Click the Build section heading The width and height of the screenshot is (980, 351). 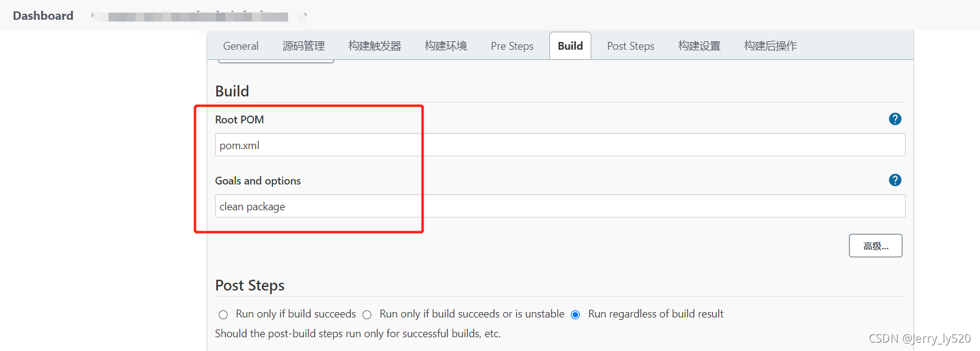tap(232, 91)
